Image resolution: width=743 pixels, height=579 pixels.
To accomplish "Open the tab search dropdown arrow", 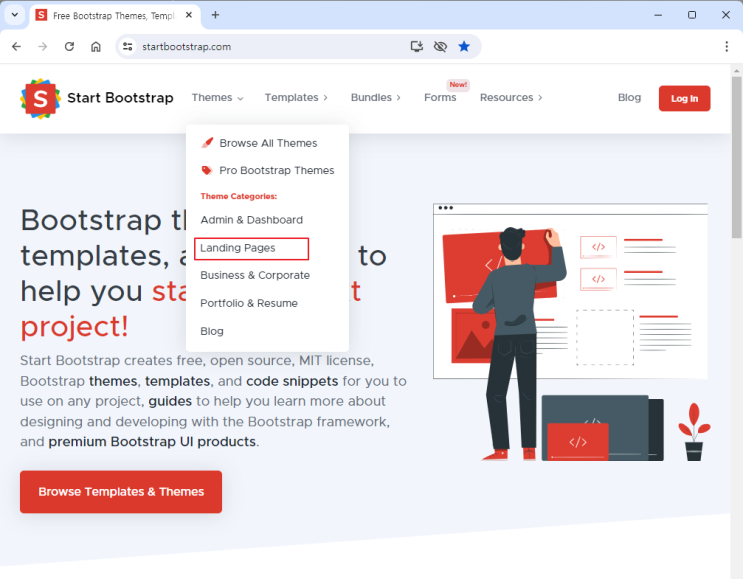I will [15, 15].
